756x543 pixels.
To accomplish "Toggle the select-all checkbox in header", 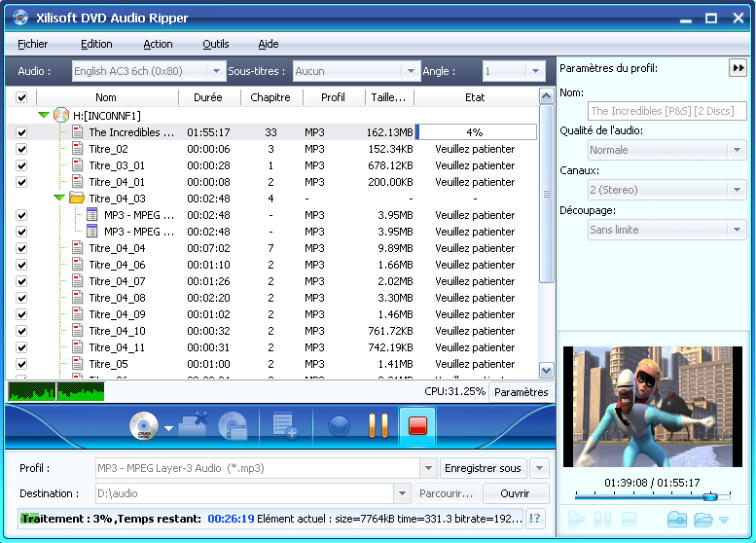I will point(21,97).
